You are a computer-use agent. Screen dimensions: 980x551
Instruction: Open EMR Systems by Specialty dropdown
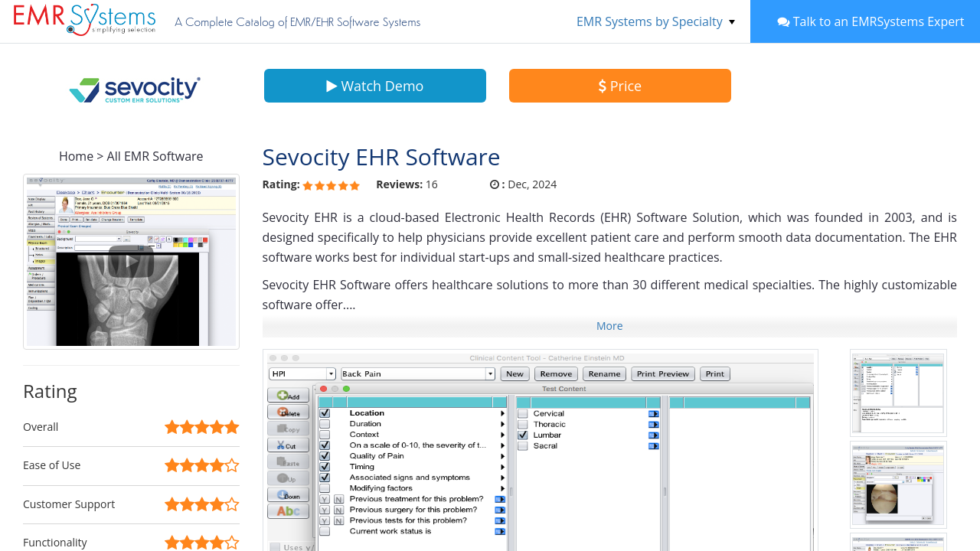tap(655, 21)
